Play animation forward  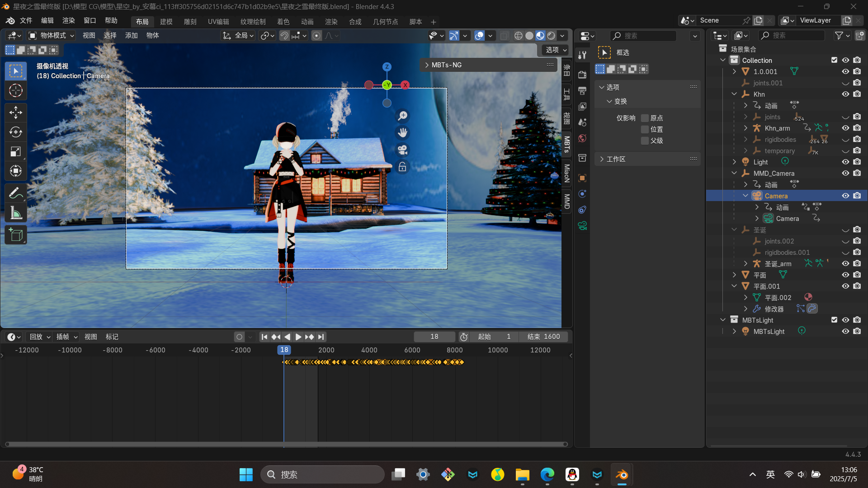pos(298,337)
